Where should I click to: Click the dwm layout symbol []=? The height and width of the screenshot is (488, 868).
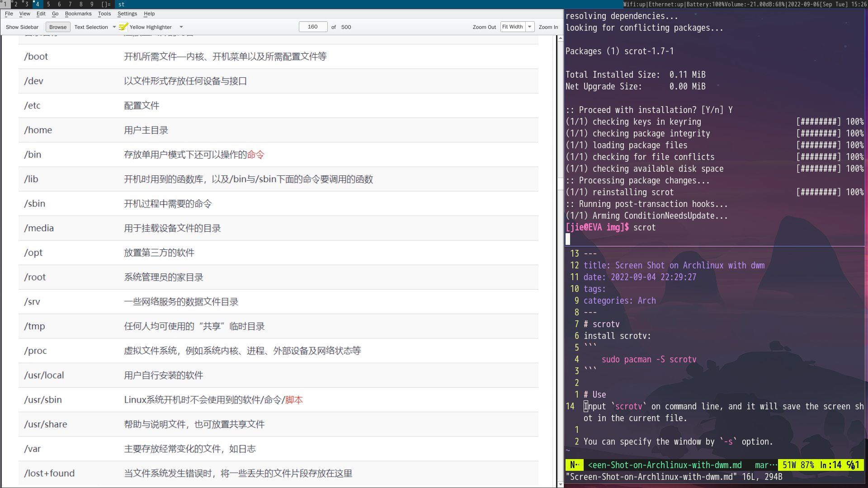106,4
